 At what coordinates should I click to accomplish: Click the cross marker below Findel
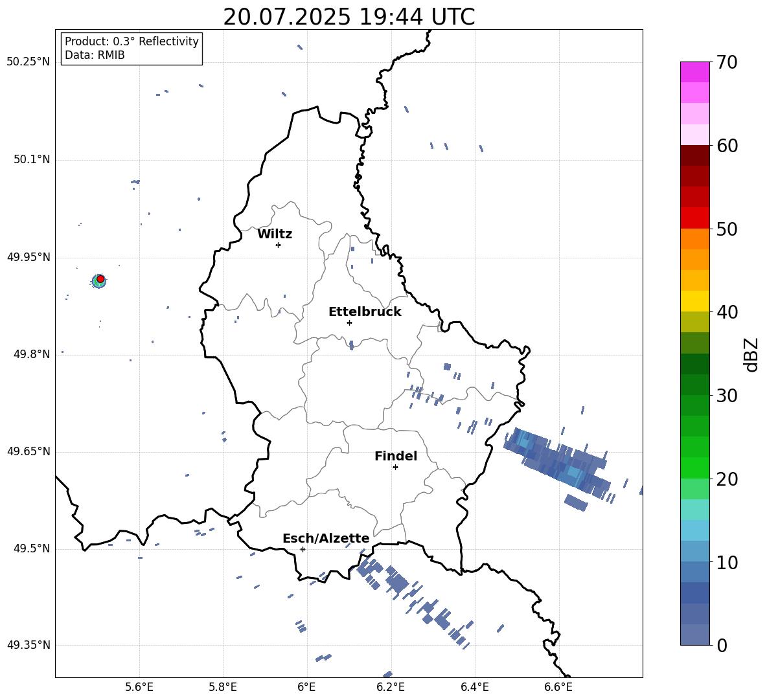(x=395, y=468)
